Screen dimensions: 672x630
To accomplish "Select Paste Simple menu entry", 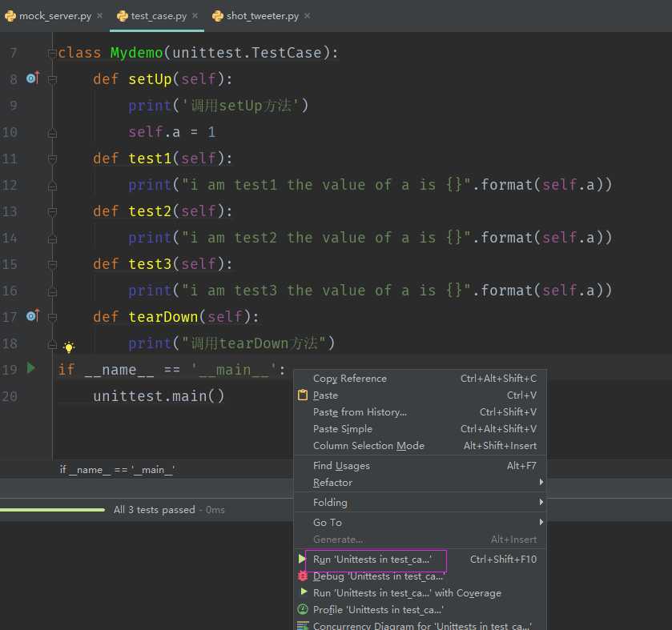I will pos(420,428).
